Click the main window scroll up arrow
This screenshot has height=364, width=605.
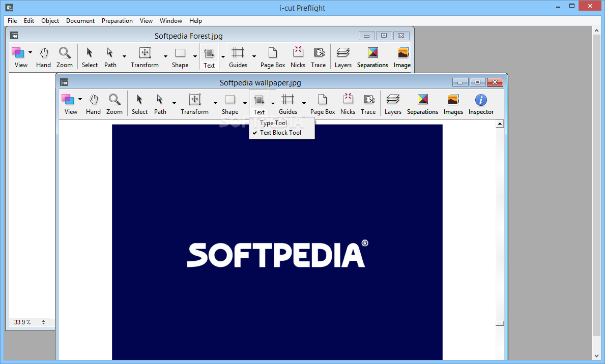coord(596,31)
